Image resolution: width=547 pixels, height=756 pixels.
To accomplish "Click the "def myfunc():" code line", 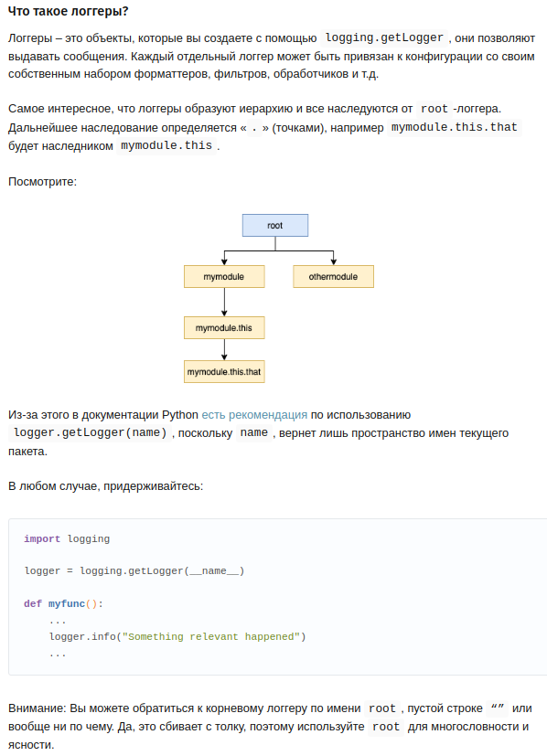I will (x=64, y=603).
